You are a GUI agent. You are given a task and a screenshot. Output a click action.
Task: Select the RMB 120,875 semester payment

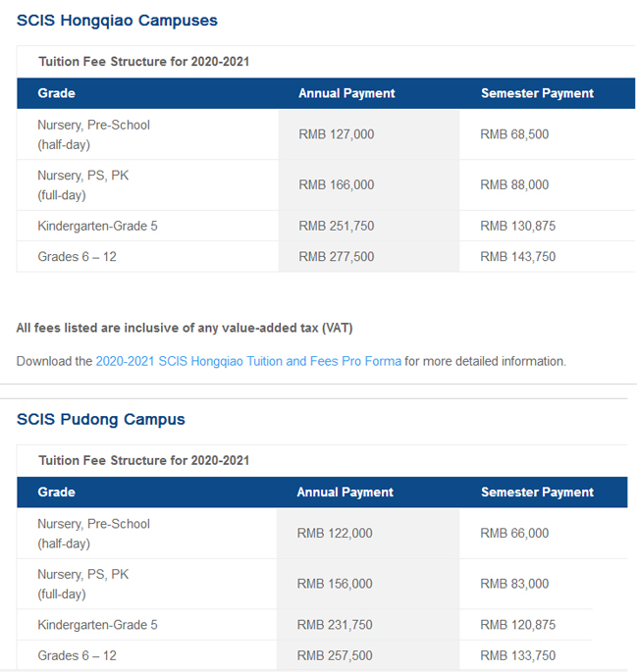click(517, 625)
